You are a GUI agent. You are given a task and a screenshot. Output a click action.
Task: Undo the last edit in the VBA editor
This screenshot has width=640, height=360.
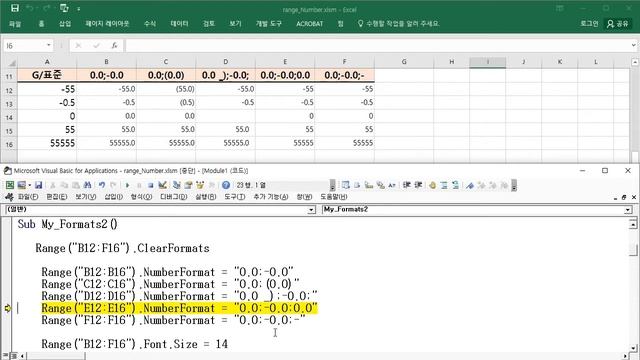[x=102, y=185]
